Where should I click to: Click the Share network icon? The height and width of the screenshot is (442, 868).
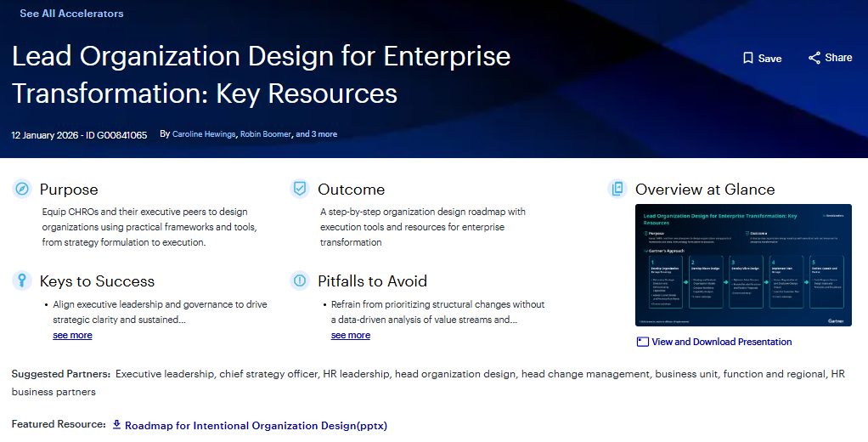coord(814,58)
